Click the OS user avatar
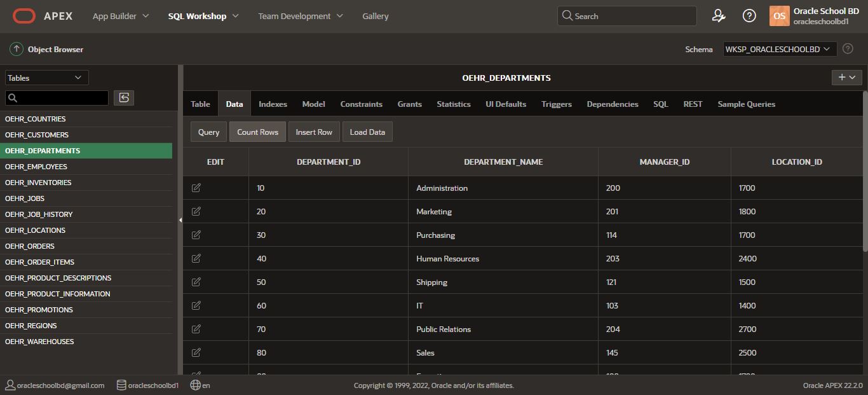Viewport: 868px width, 395px height. (779, 16)
